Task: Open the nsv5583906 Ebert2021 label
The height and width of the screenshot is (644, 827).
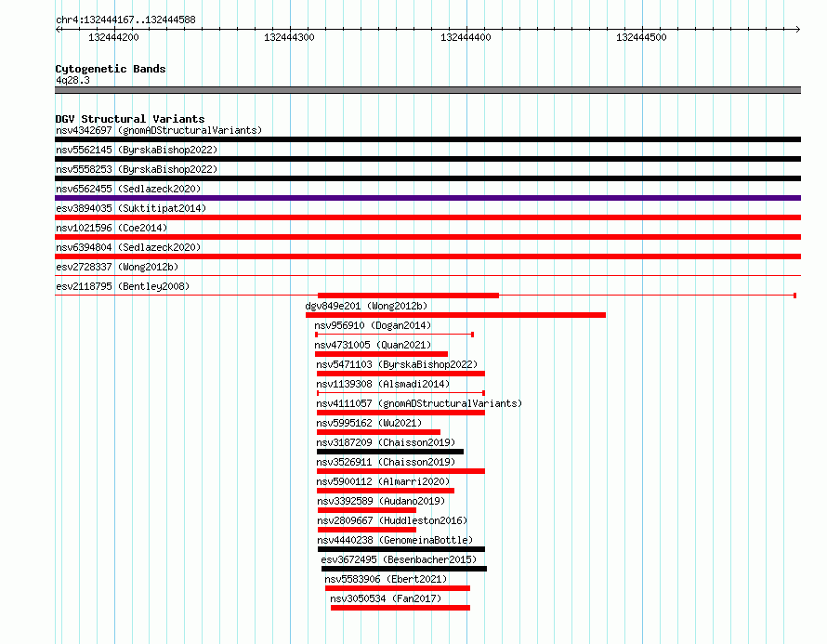Action: [386, 579]
